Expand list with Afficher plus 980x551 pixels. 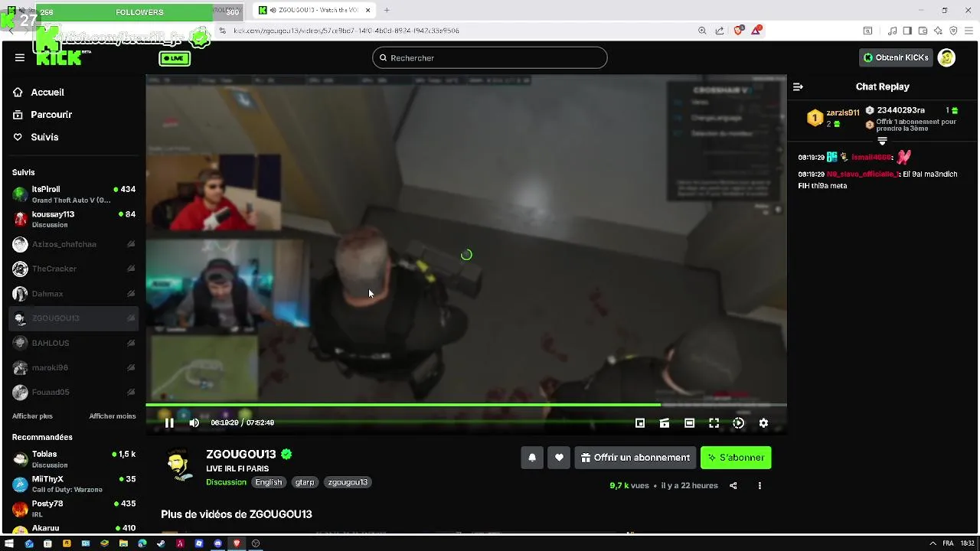pos(32,416)
